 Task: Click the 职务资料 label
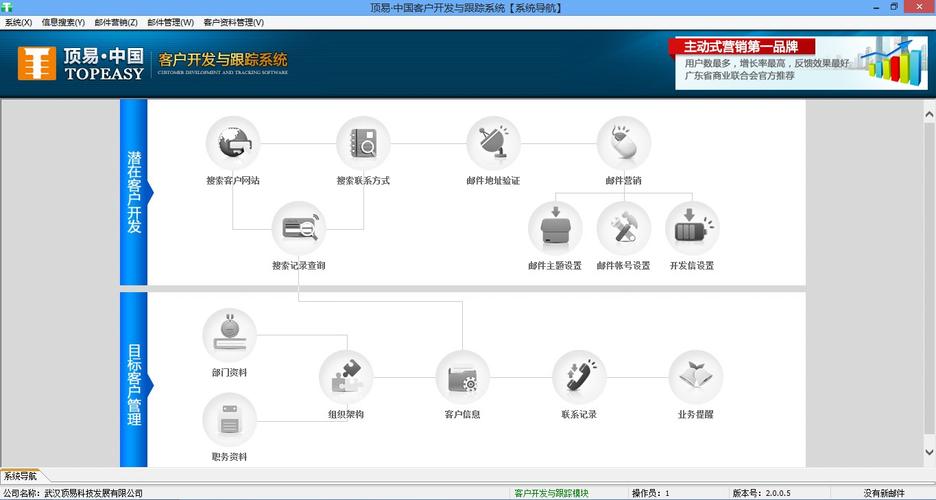(x=229, y=456)
